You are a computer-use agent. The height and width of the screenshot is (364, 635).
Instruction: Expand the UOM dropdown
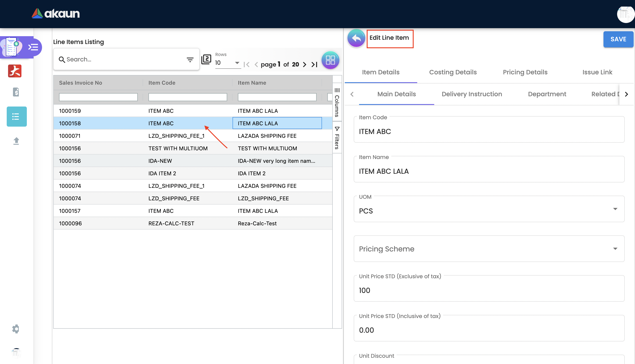(615, 209)
